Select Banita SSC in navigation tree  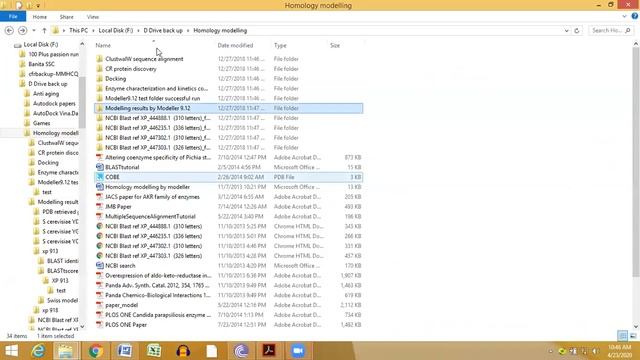click(41, 64)
